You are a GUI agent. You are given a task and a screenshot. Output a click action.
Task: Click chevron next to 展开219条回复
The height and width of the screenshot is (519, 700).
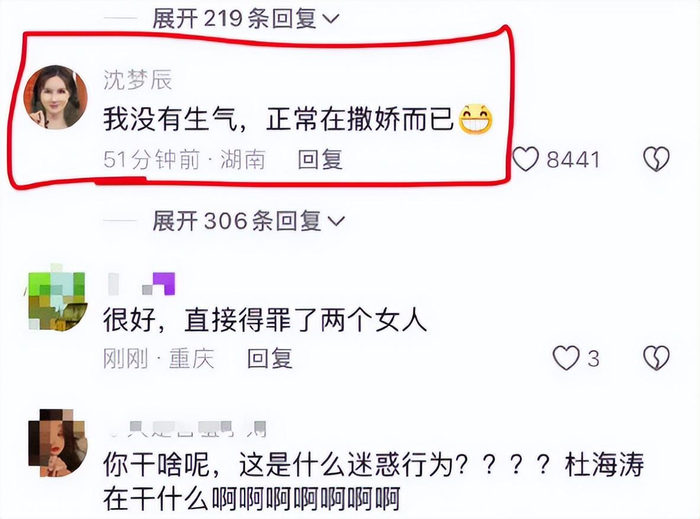pyautogui.click(x=330, y=19)
